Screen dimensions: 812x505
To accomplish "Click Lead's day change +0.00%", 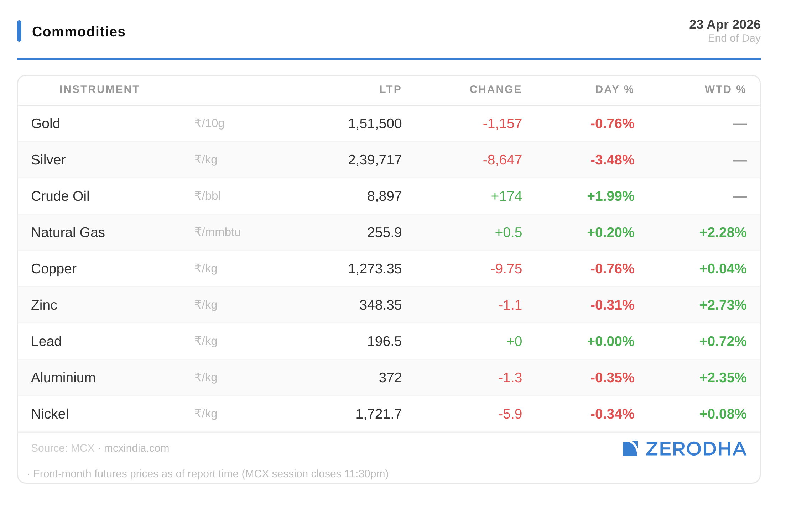I will pos(610,341).
